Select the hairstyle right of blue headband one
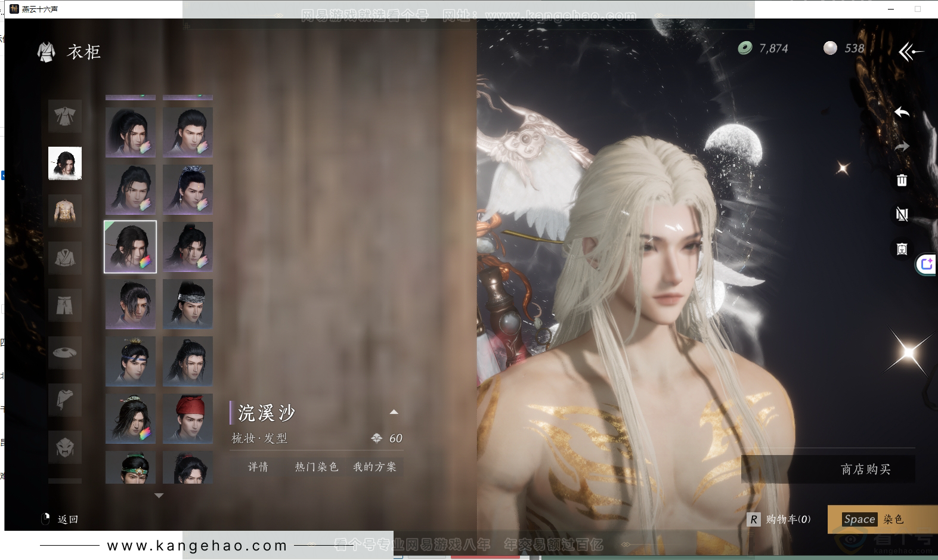This screenshot has height=560, width=938. click(188, 361)
